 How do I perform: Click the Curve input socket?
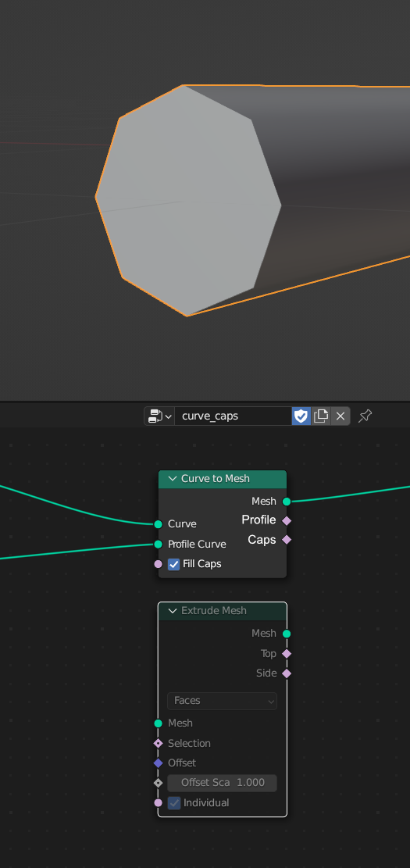tap(159, 523)
